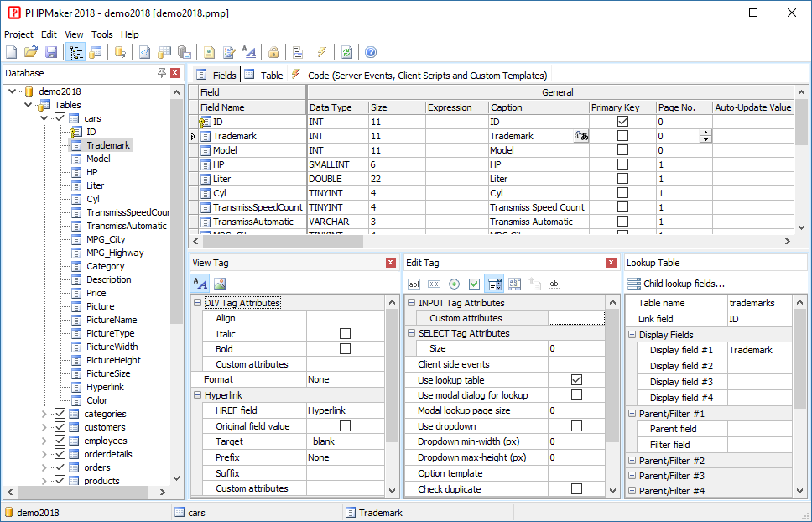Open the help question mark icon

coord(370,52)
